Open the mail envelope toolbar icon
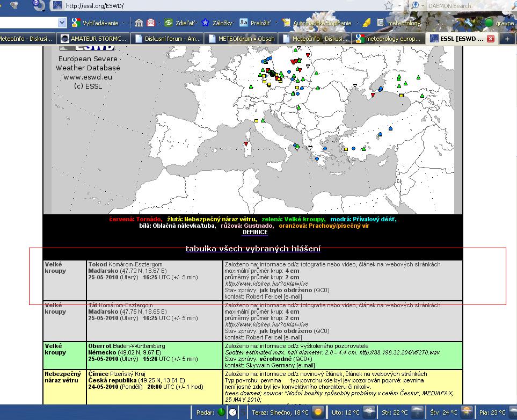Image resolution: width=517 pixels, height=420 pixels. point(151,23)
